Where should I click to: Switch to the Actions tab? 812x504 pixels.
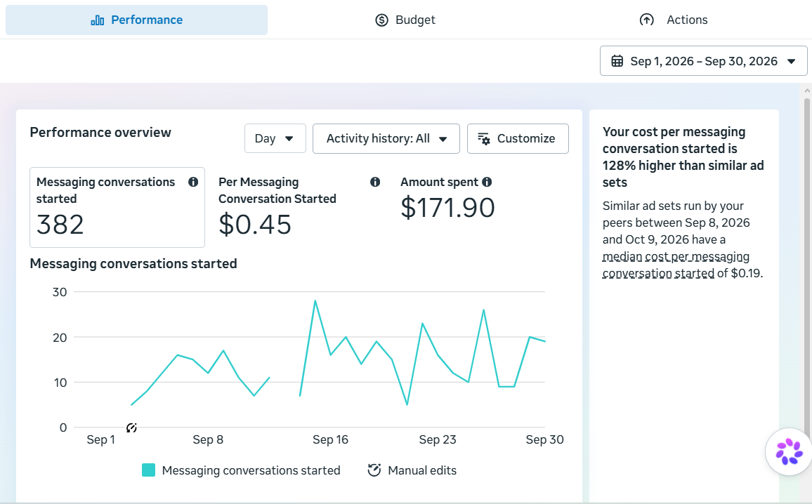[x=673, y=20]
